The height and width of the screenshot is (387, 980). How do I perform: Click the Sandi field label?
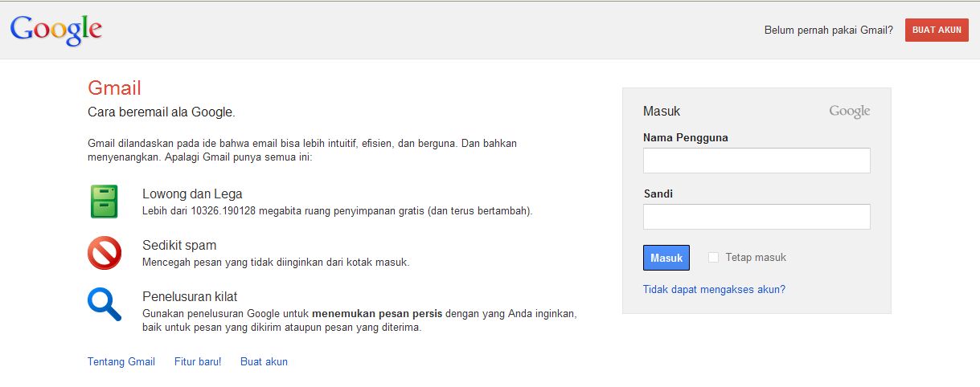tap(658, 193)
